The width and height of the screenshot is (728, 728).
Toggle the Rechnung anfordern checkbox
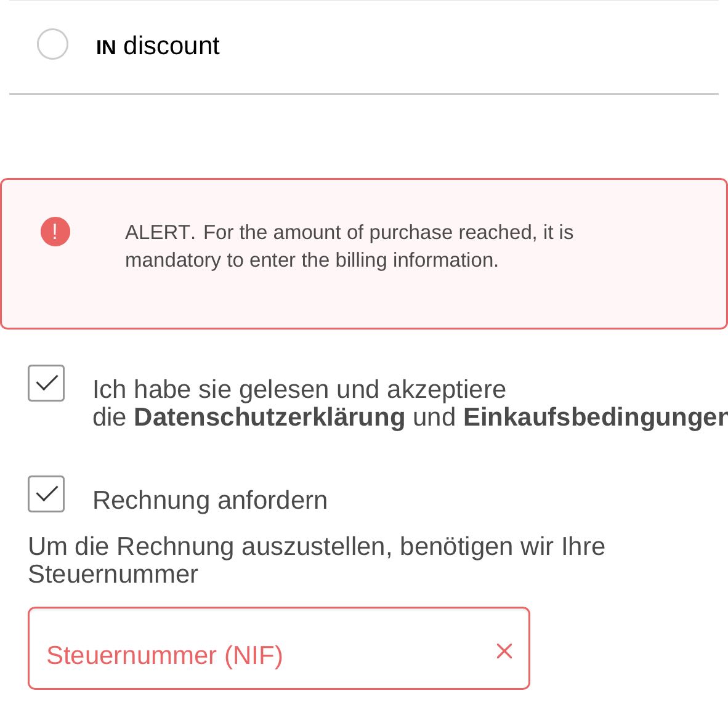pyautogui.click(x=46, y=494)
